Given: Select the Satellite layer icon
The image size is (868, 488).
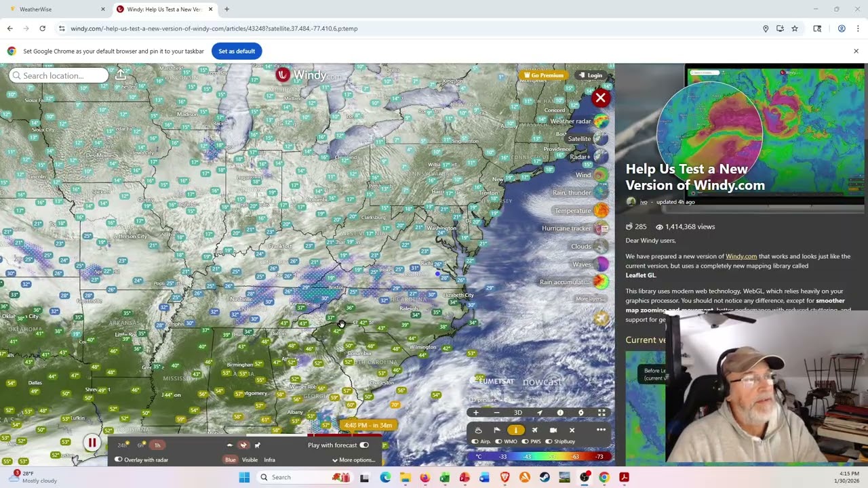Looking at the screenshot, I should [x=601, y=139].
